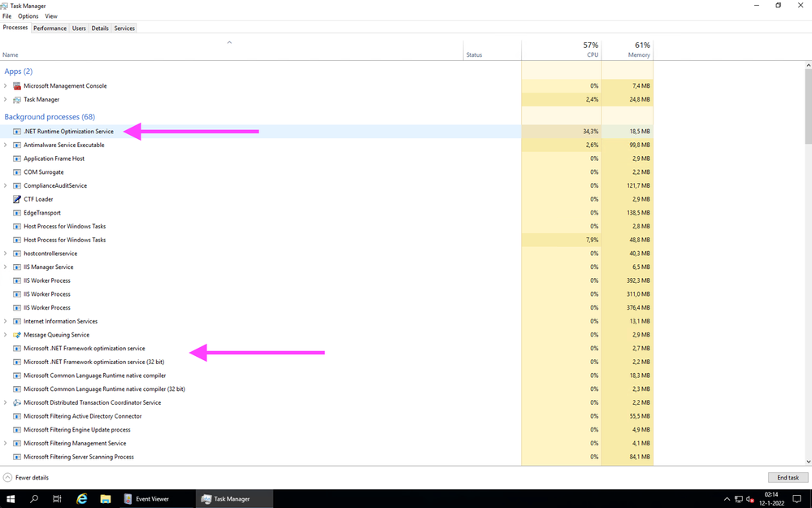
Task: Click the .NET Runtime Optimization Service icon
Action: (x=17, y=132)
